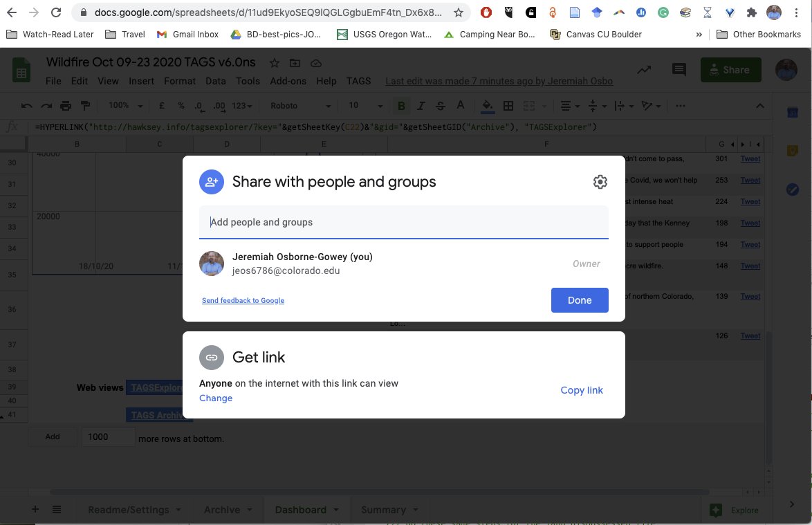
Task: Open the 100% zoom dropdown
Action: (125, 106)
